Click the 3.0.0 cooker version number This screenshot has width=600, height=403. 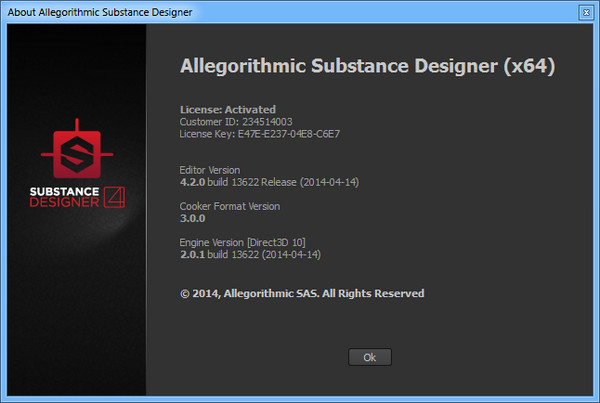(x=195, y=218)
